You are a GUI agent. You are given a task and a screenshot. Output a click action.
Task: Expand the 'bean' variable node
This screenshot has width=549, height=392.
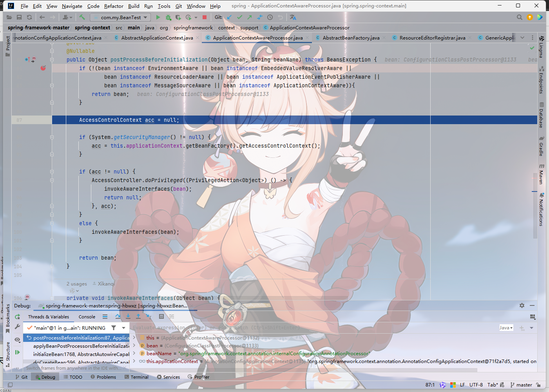click(x=134, y=345)
